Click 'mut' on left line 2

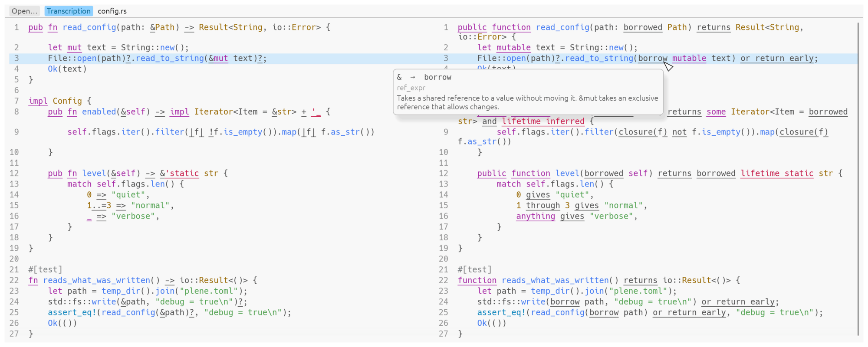click(74, 48)
